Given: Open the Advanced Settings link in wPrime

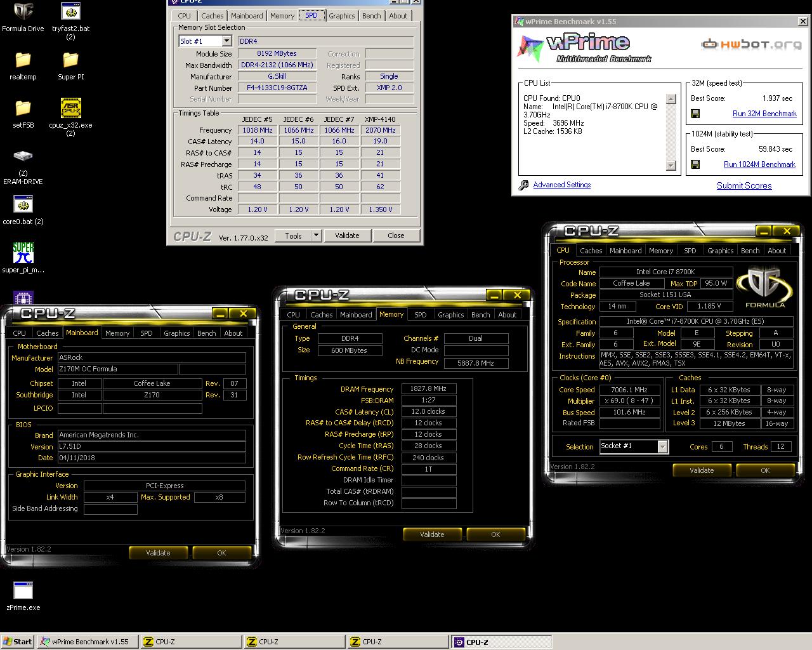Looking at the screenshot, I should [x=562, y=185].
